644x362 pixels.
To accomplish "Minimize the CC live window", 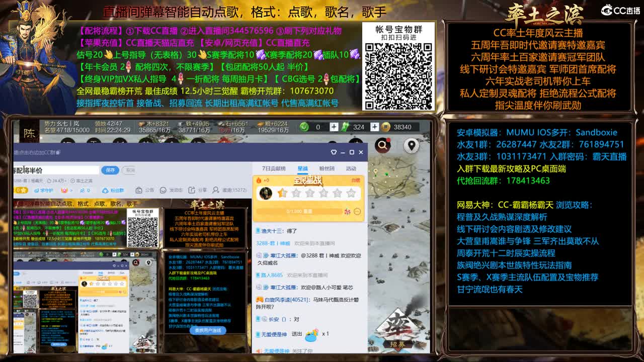I will pyautogui.click(x=343, y=152).
